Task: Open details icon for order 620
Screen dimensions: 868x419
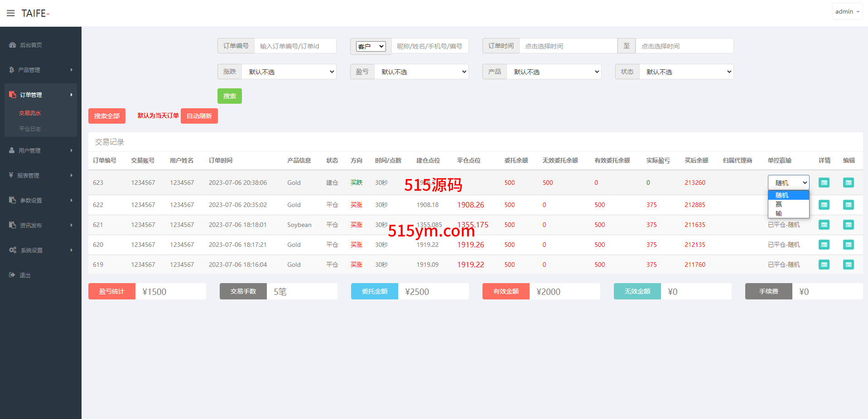Action: pos(824,245)
